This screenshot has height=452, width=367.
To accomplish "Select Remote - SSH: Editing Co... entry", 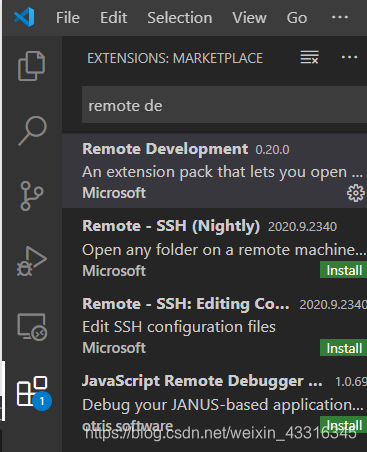I will 214,326.
